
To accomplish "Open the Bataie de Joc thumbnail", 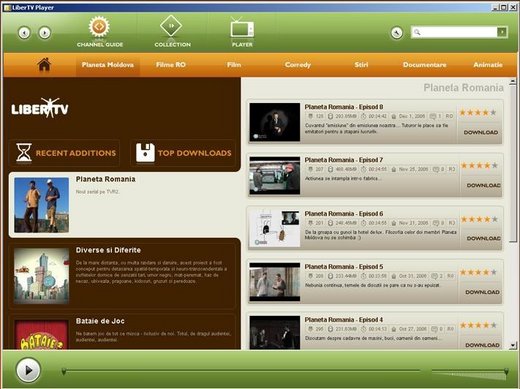I will (x=41, y=334).
